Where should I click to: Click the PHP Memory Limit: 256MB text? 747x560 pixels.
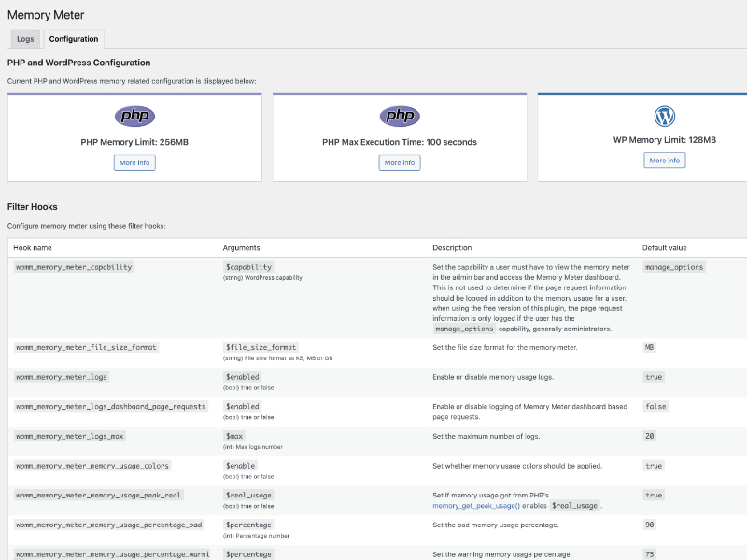pyautogui.click(x=134, y=142)
